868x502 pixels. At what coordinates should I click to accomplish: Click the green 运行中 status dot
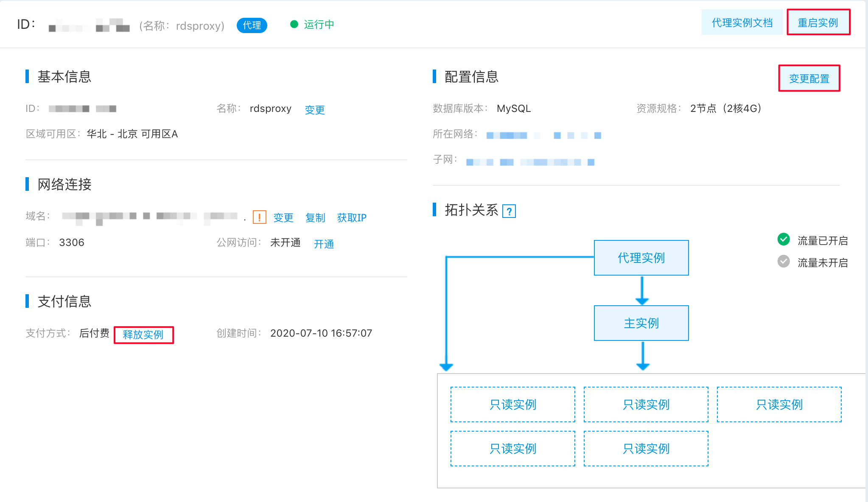tap(294, 24)
